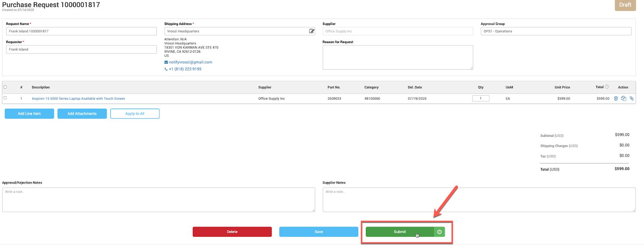
Task: Select delivery date 07/19/2020 cell
Action: pyautogui.click(x=417, y=98)
